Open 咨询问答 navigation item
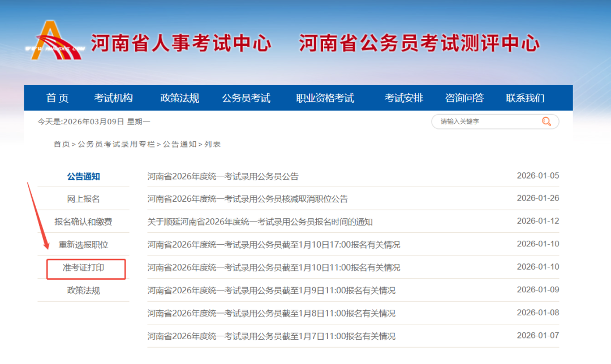Image resolution: width=611 pixels, height=364 pixels. click(464, 98)
